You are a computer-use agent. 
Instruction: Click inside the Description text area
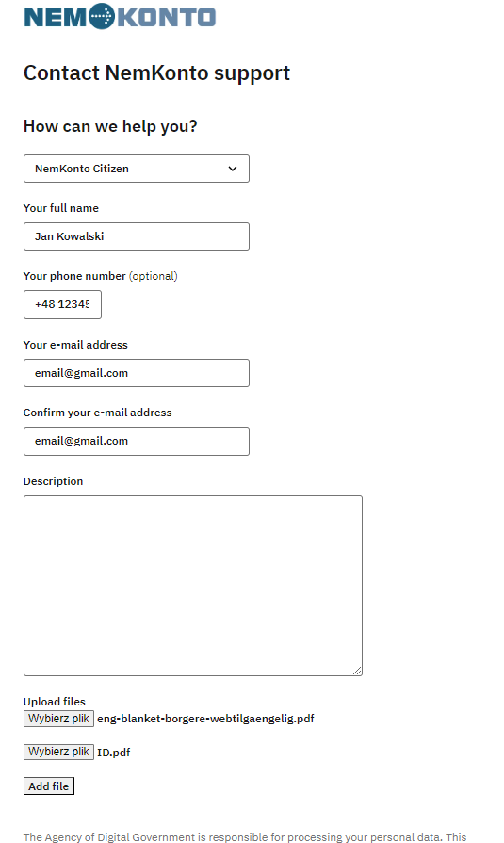click(x=193, y=586)
